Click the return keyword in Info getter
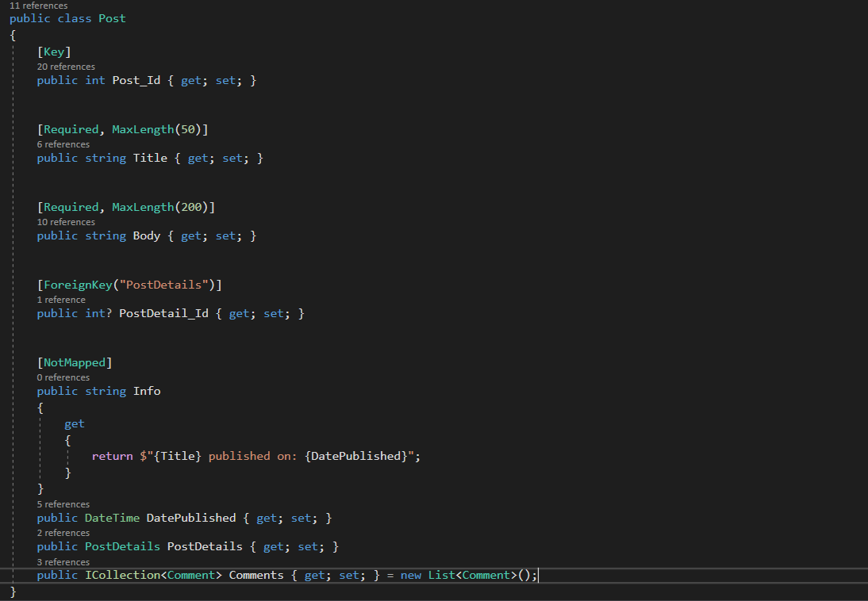The image size is (868, 601). tap(113, 456)
